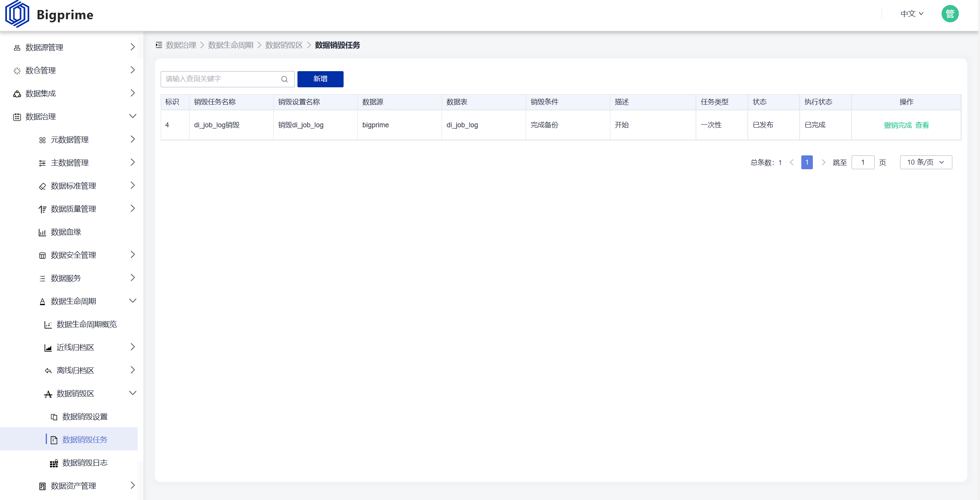
Task: Open 数据质量管理 menu item
Action: (73, 209)
